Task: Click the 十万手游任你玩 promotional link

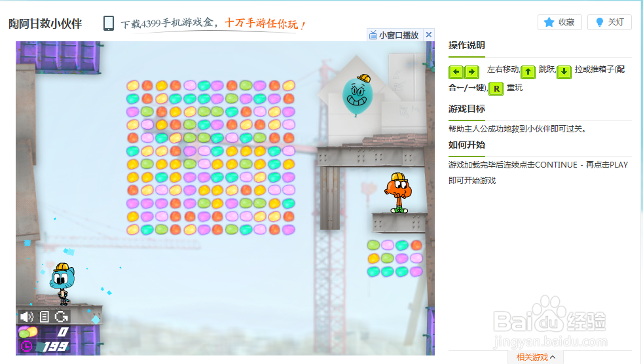Action: coord(265,24)
